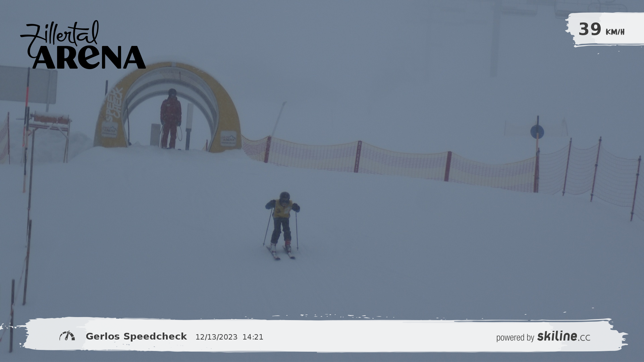Click the round blue sign on pole
The image size is (644, 362).
click(537, 132)
